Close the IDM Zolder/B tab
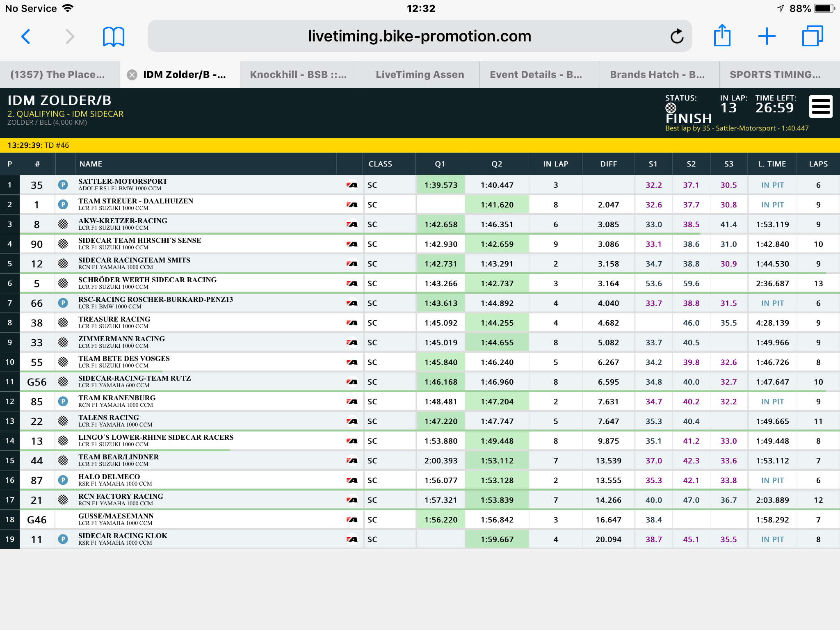840x630 pixels. coord(132,75)
